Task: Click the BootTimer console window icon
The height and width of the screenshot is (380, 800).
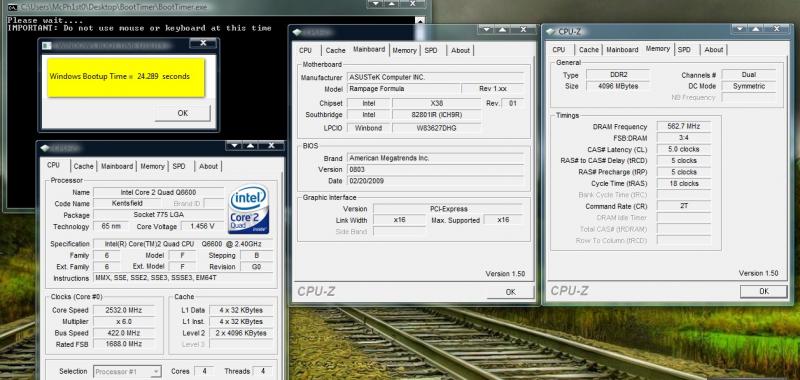Action: (13, 7)
